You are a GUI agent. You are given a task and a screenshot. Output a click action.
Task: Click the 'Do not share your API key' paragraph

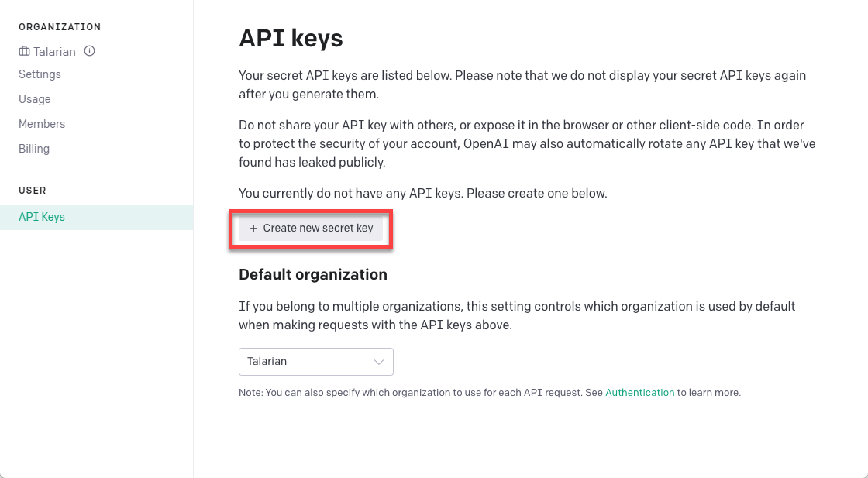coord(527,143)
